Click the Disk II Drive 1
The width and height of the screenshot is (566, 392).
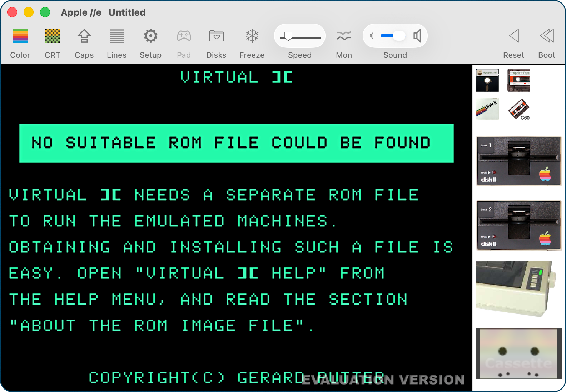pyautogui.click(x=519, y=161)
